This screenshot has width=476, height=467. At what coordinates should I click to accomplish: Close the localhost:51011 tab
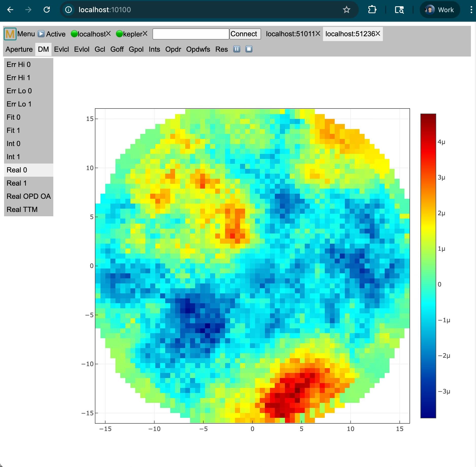318,34
